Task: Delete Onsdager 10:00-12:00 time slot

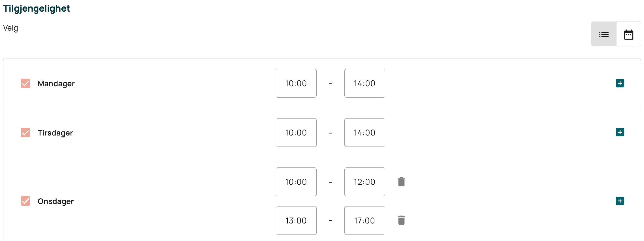Action: click(401, 182)
